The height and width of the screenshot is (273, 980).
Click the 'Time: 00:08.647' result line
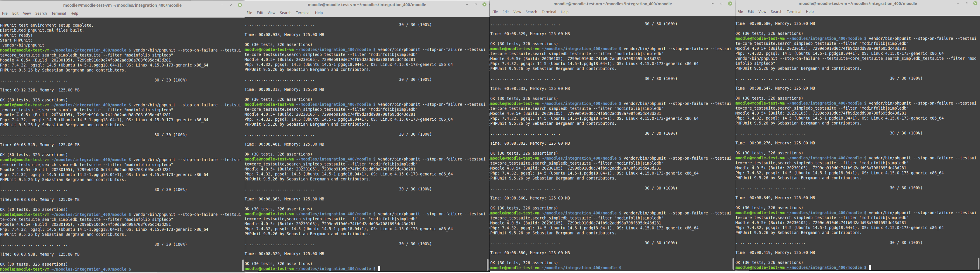click(775, 88)
